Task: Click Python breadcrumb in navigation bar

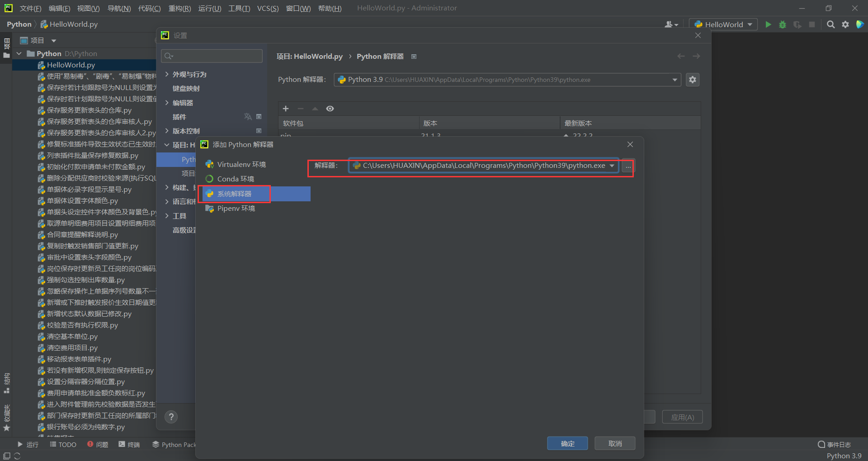Action: tap(19, 24)
